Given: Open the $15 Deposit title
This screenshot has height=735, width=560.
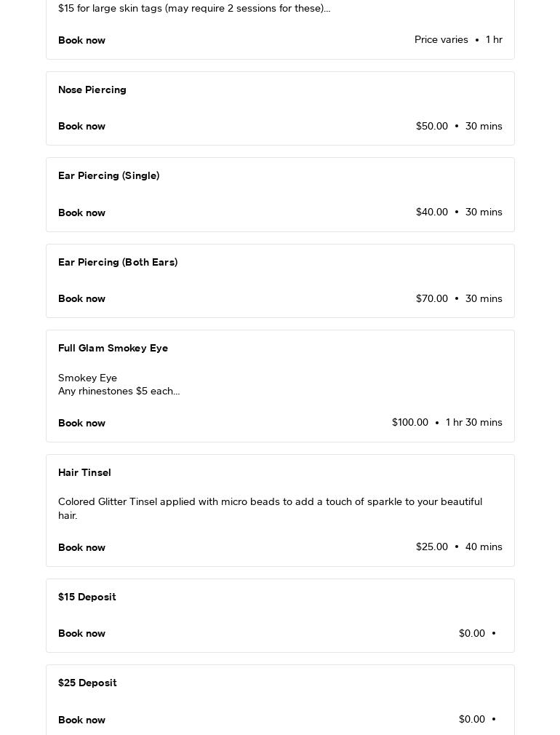Looking at the screenshot, I should [87, 597].
